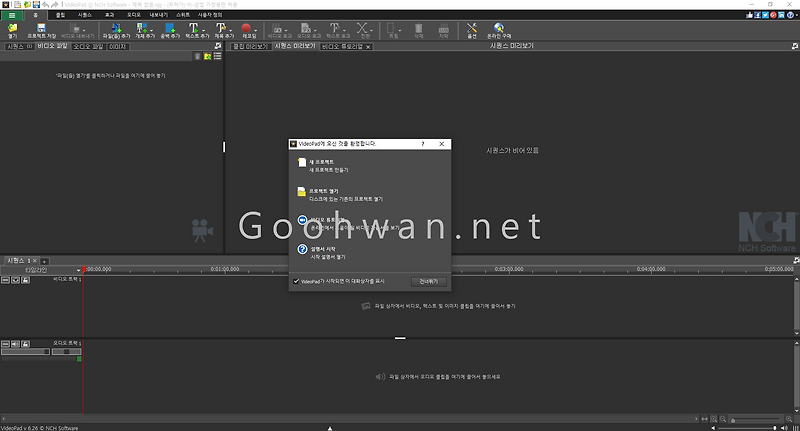
Task: Click the zoom-to-fit icon in the timeline bottom bar
Action: (x=714, y=419)
